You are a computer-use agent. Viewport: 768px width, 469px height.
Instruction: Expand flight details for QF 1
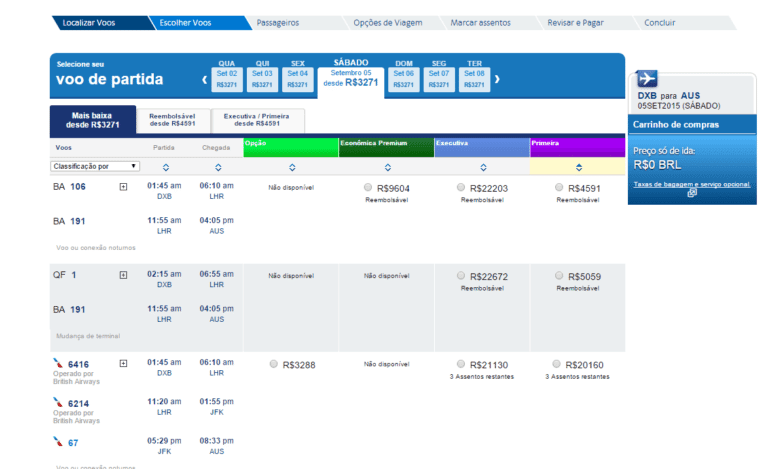pos(123,275)
